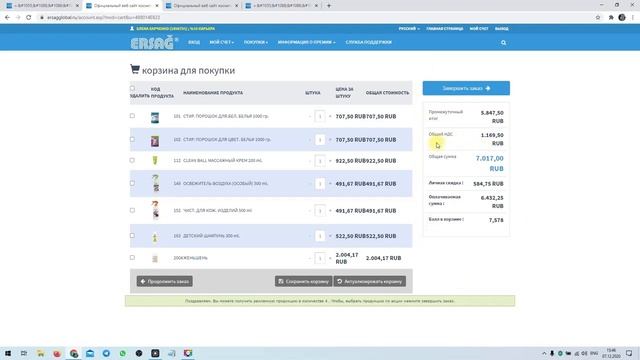Open Task View on the taskbar
Image resolution: width=640 pixels, height=360 pixels.
(24, 353)
